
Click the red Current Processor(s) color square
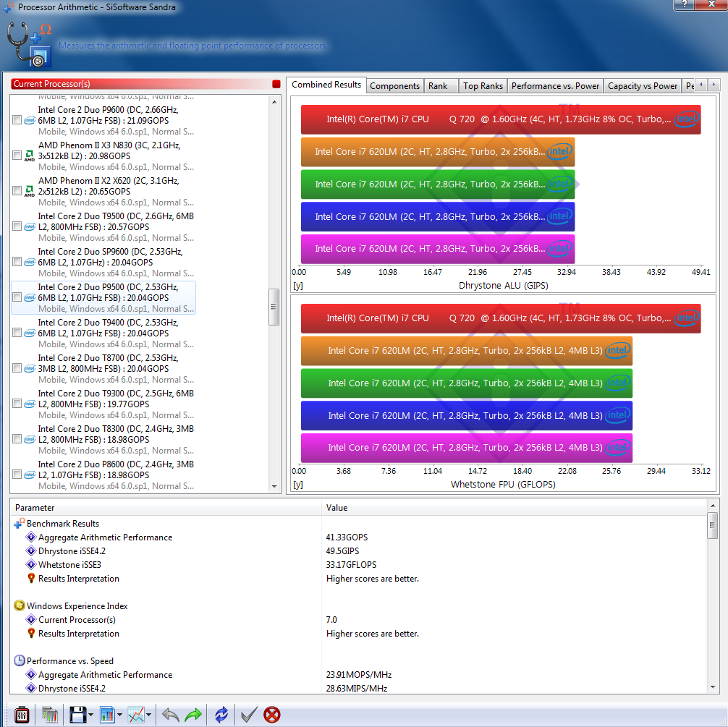276,84
